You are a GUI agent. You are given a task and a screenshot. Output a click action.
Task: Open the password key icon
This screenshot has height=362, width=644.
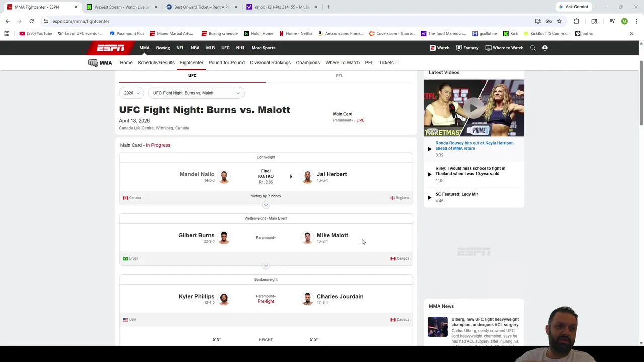coord(548,21)
